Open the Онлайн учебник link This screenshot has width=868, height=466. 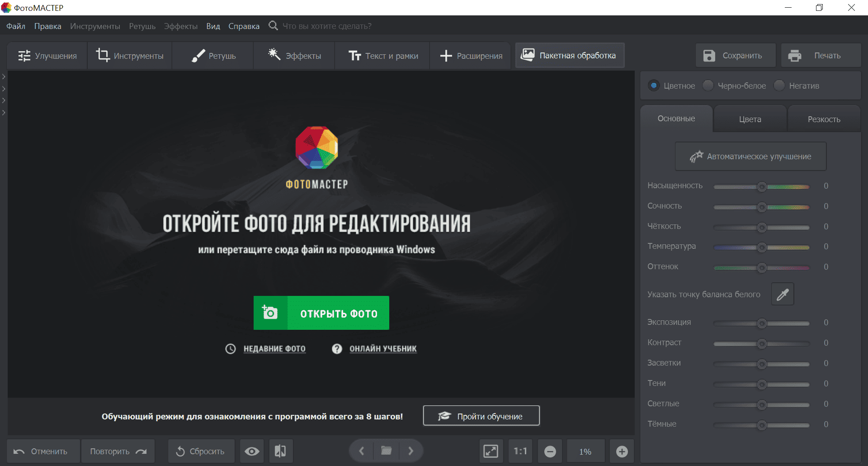coord(383,348)
